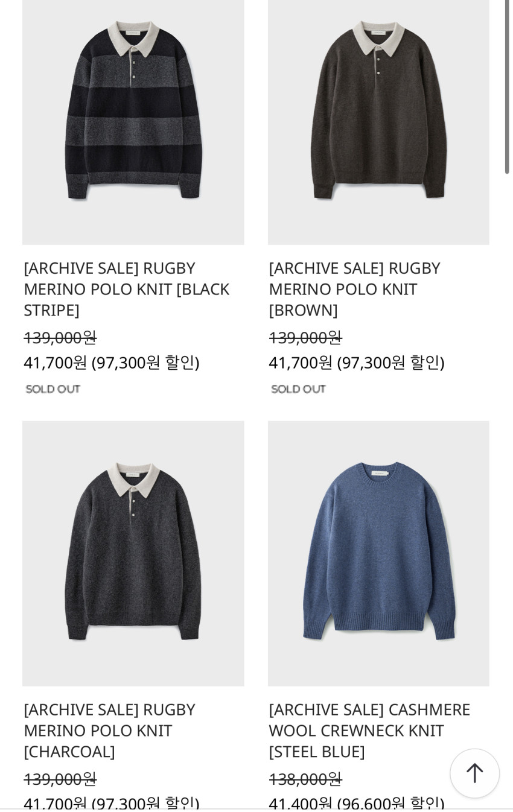
Task: Tap the scroll-to-top arrow button
Action: [x=474, y=773]
